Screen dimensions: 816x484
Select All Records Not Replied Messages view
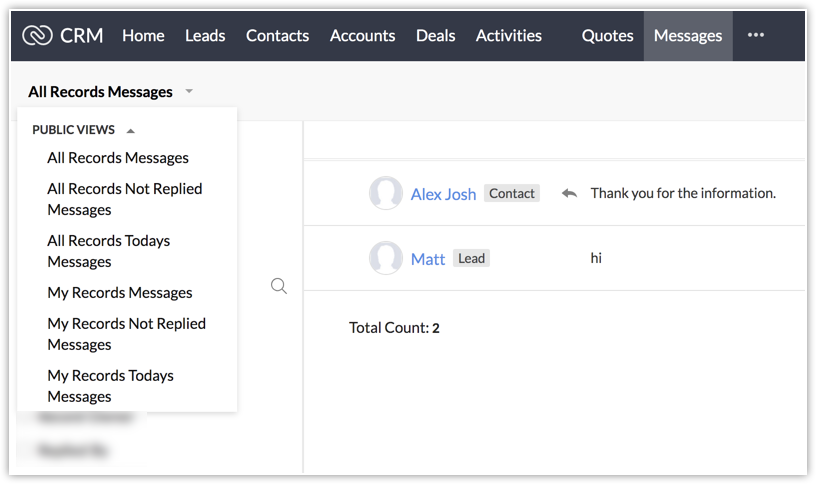125,199
